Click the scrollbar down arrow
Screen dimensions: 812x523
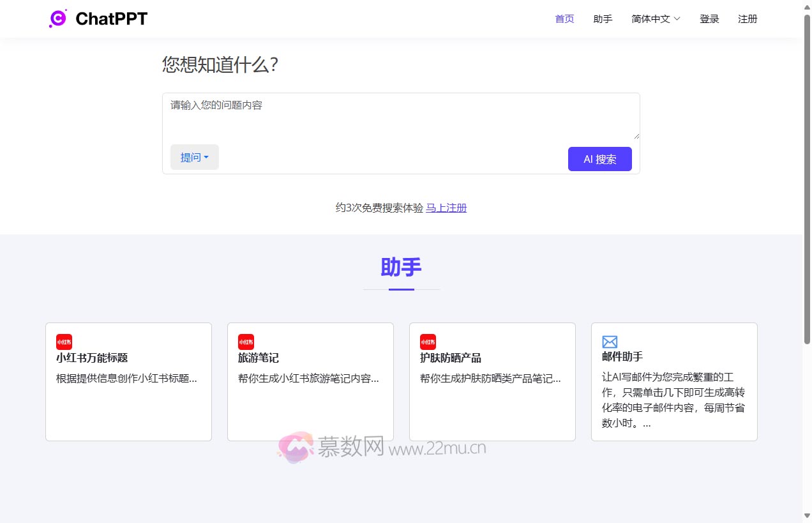click(807, 516)
